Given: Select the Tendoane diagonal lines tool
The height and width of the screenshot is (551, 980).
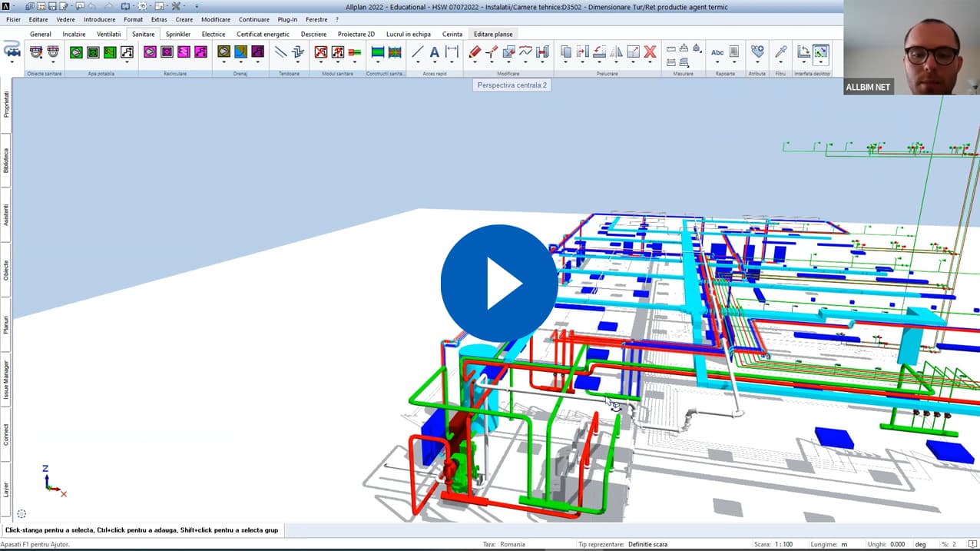Looking at the screenshot, I should tap(280, 51).
